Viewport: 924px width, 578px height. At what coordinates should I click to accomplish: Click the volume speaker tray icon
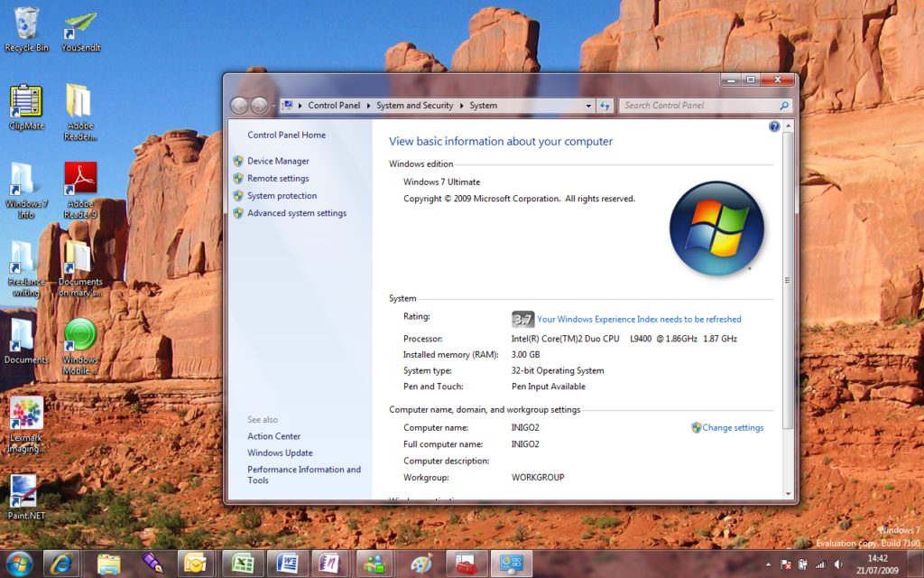(837, 565)
